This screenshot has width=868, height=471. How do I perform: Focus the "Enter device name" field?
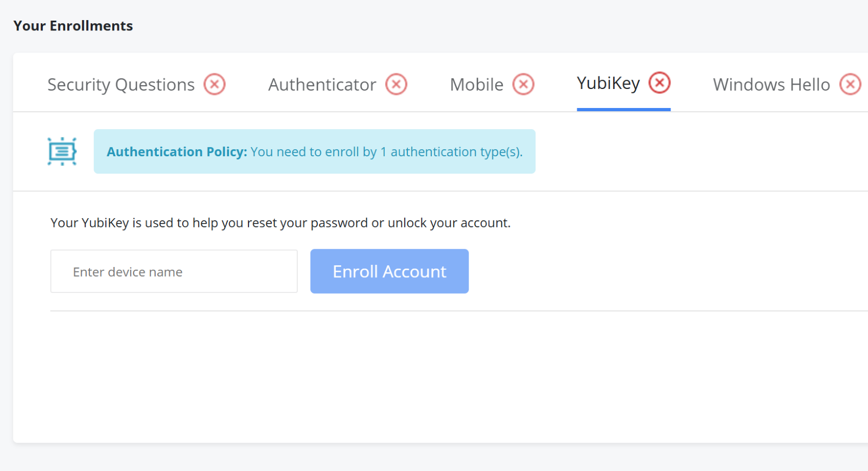[174, 271]
